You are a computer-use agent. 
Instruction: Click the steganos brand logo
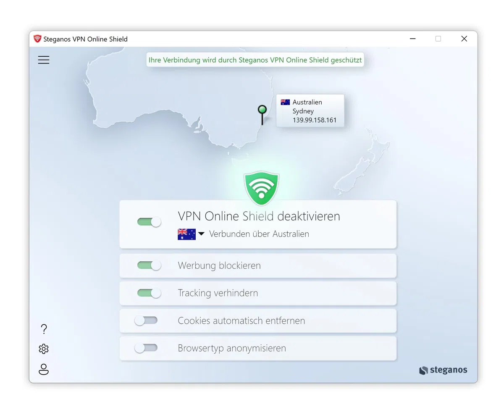(443, 370)
